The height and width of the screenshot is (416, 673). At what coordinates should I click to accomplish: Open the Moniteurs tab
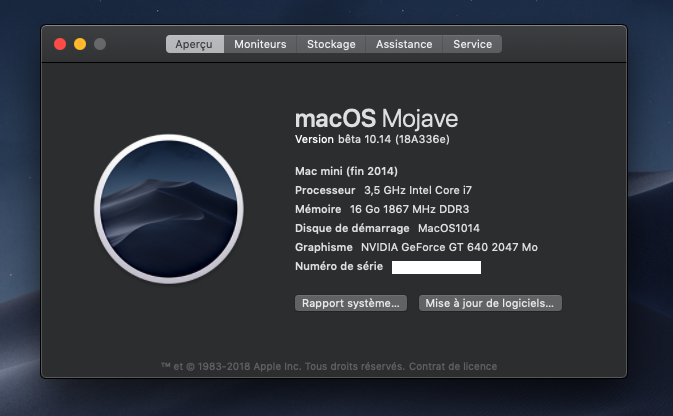pos(260,44)
